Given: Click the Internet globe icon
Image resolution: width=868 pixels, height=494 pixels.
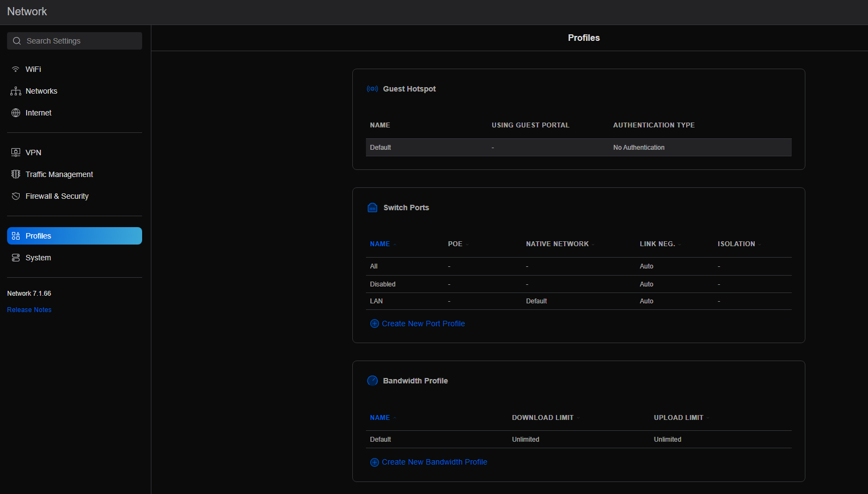Looking at the screenshot, I should [x=16, y=113].
